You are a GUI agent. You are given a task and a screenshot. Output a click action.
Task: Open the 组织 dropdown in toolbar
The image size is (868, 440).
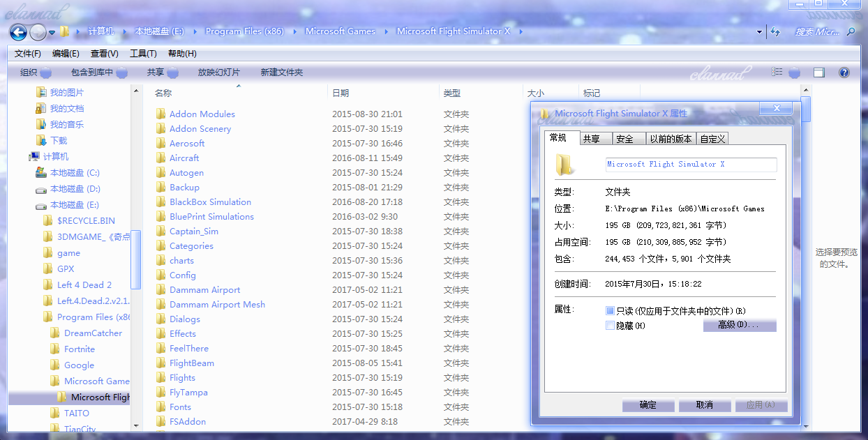(x=35, y=73)
